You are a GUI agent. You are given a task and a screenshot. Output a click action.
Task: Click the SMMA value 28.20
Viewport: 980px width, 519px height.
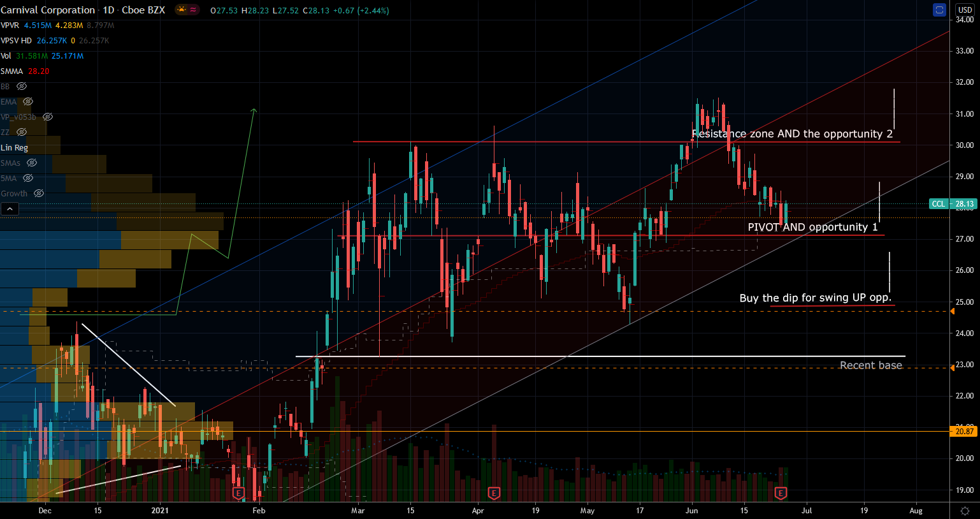(39, 71)
